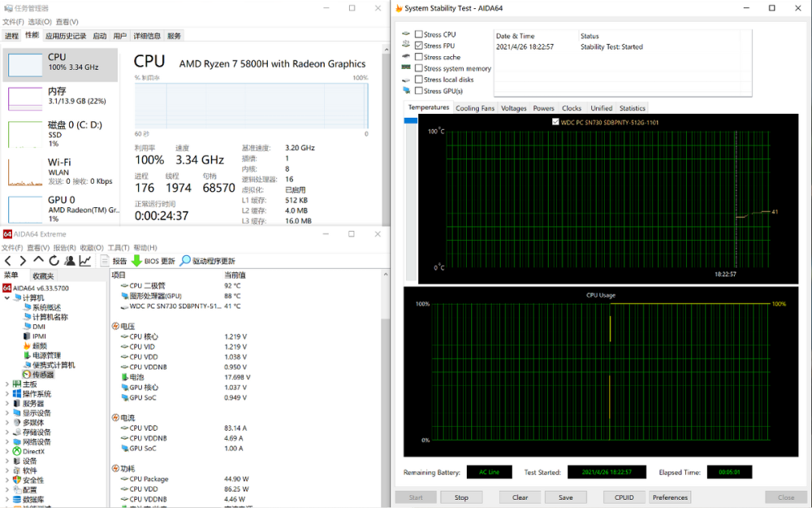This screenshot has height=508, width=812.
Task: Select the 计算机名称 tree item
Action: pyautogui.click(x=50, y=317)
